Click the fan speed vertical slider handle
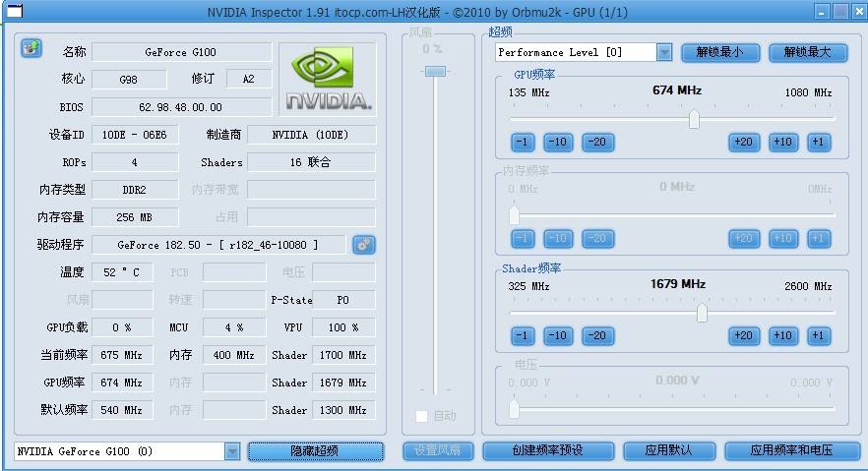 [435, 72]
